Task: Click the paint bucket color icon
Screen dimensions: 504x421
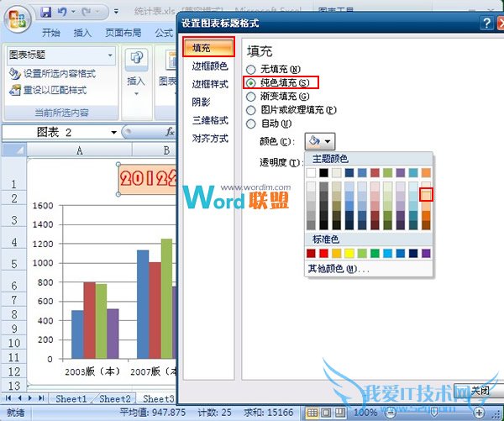Action: (314, 141)
